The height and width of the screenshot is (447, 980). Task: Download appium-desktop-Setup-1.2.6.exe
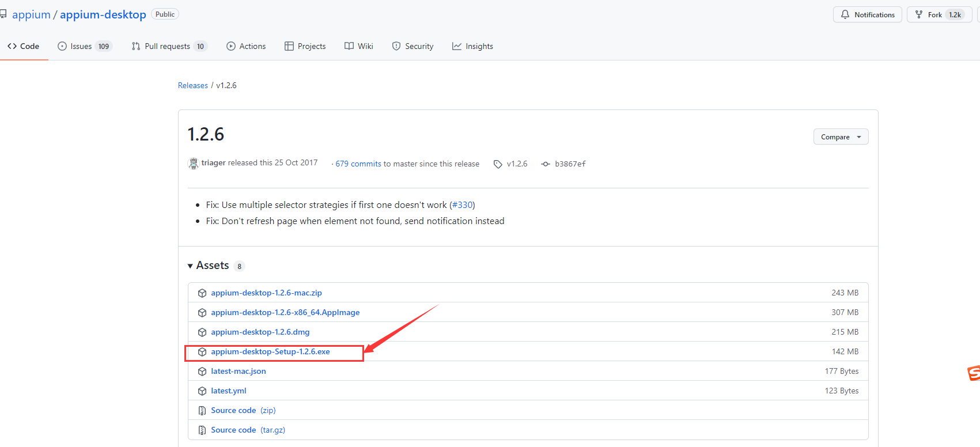pyautogui.click(x=270, y=351)
